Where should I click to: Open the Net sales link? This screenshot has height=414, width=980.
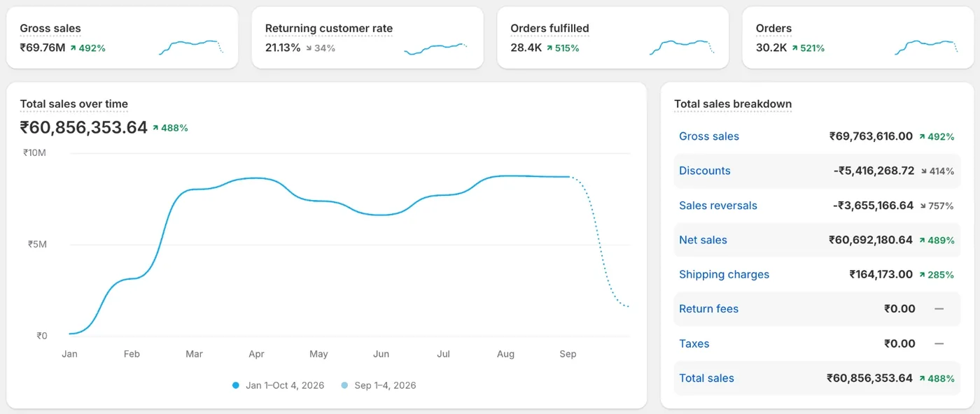tap(703, 240)
